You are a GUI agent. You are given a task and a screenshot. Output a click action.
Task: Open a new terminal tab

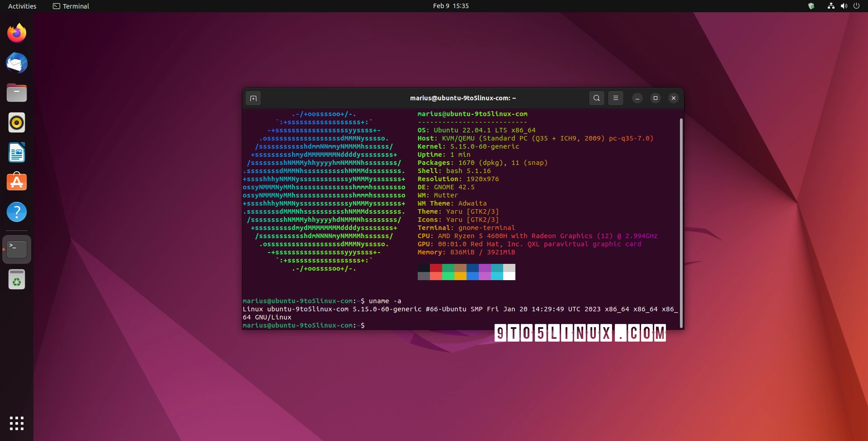click(x=253, y=98)
